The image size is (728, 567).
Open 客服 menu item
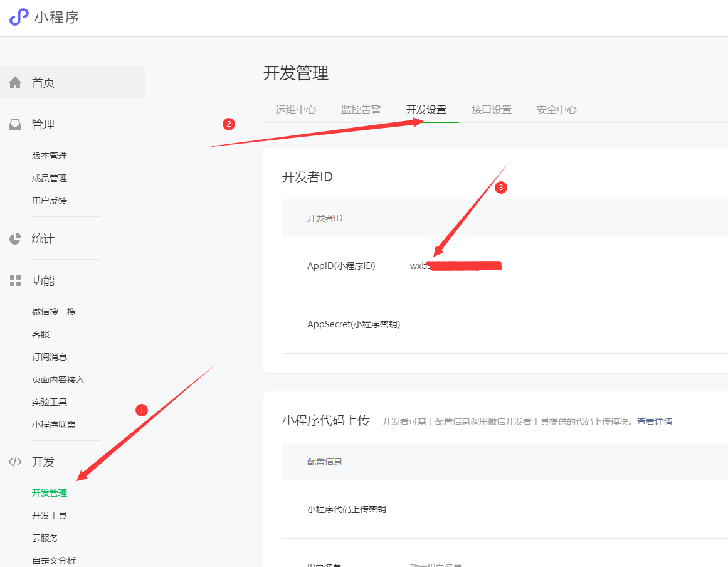click(x=40, y=334)
